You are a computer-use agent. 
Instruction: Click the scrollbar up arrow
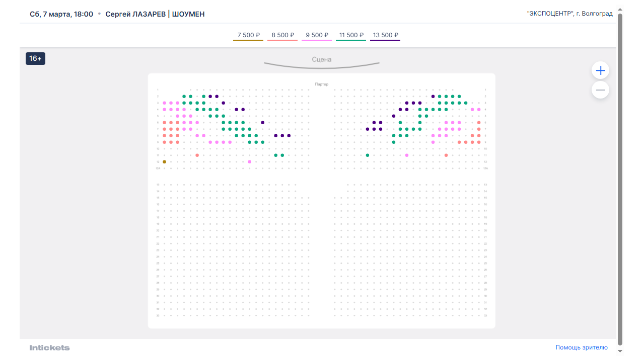(x=620, y=10)
